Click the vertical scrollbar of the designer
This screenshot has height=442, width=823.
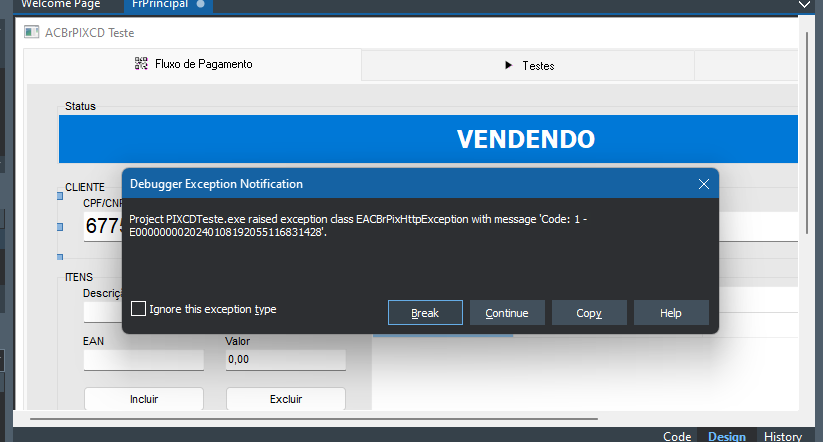[807, 133]
